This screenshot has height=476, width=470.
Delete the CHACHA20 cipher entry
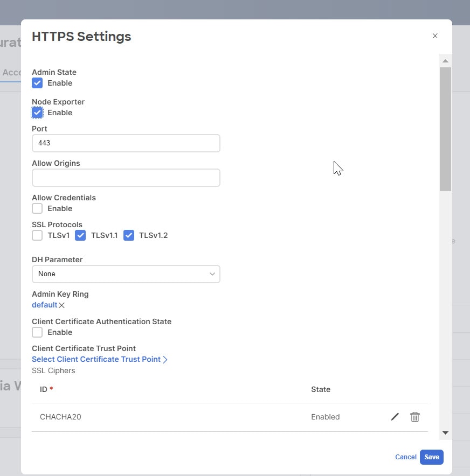point(414,417)
